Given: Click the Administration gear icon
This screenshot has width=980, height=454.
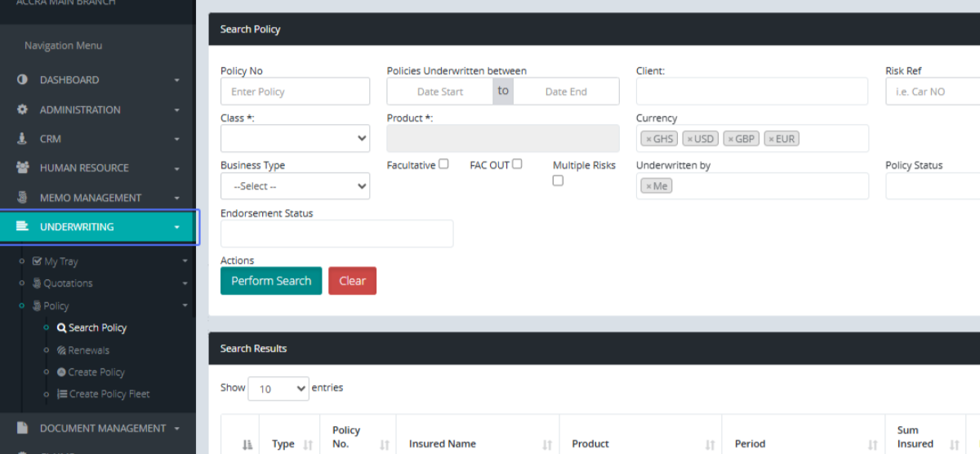Looking at the screenshot, I should 23,109.
